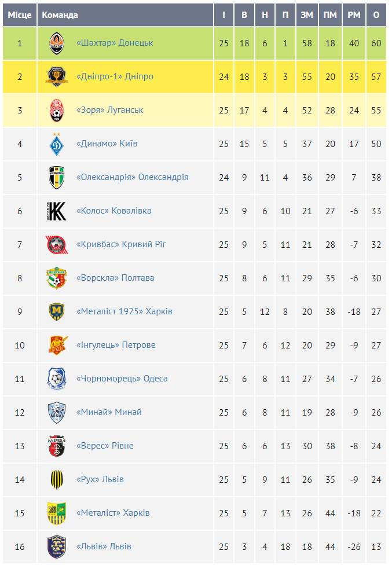Screen dimensions: 392x569
Task: Click the «РМ» goal difference header
Action: click(354, 15)
